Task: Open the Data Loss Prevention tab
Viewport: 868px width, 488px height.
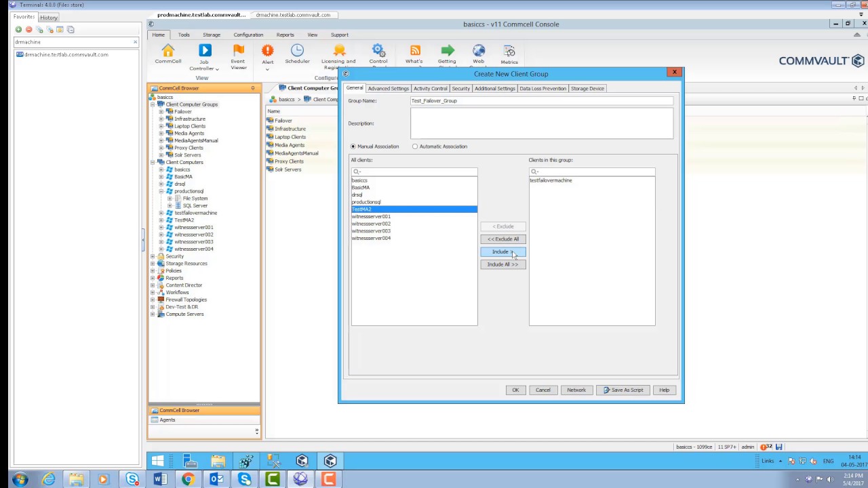Action: pos(543,88)
